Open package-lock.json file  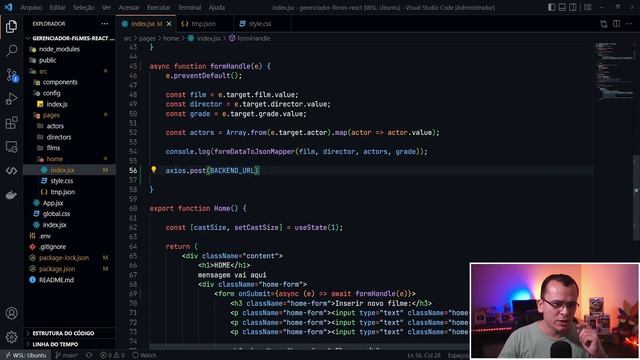tap(69, 258)
